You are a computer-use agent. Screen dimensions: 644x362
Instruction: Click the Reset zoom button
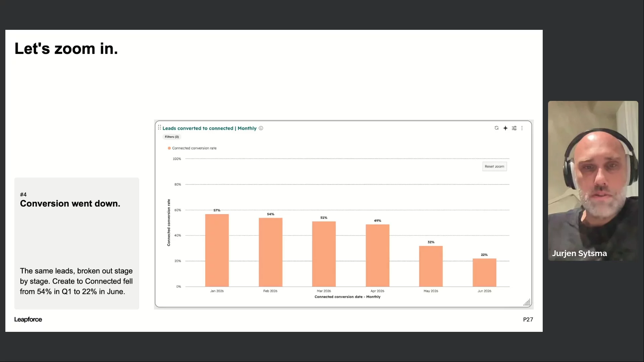494,167
